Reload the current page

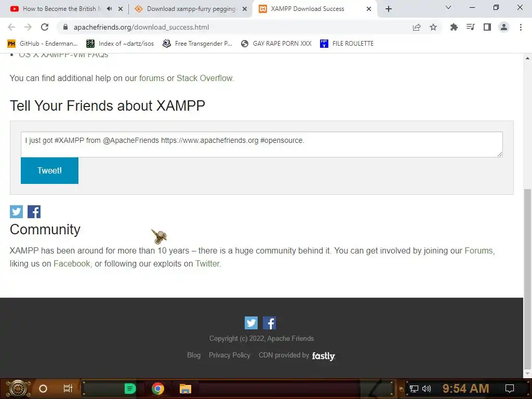pyautogui.click(x=45, y=27)
